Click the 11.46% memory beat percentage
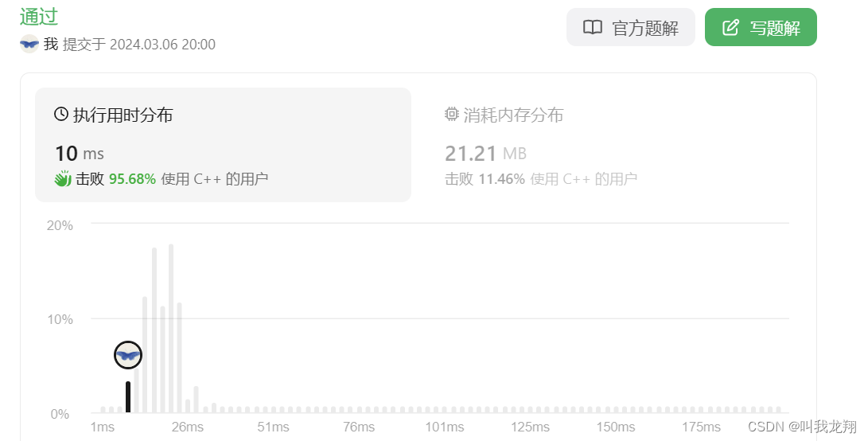 coord(501,179)
